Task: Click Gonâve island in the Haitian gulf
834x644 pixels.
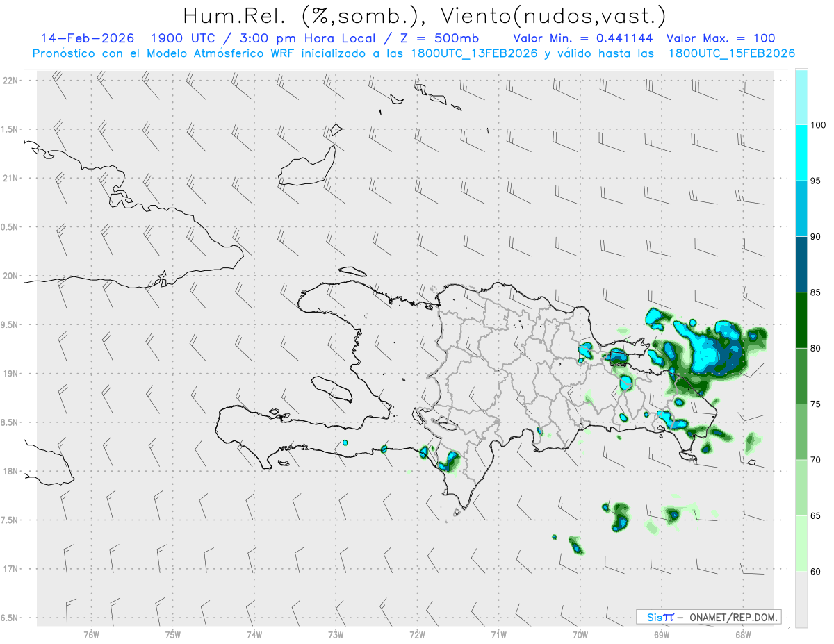Action: [332, 389]
